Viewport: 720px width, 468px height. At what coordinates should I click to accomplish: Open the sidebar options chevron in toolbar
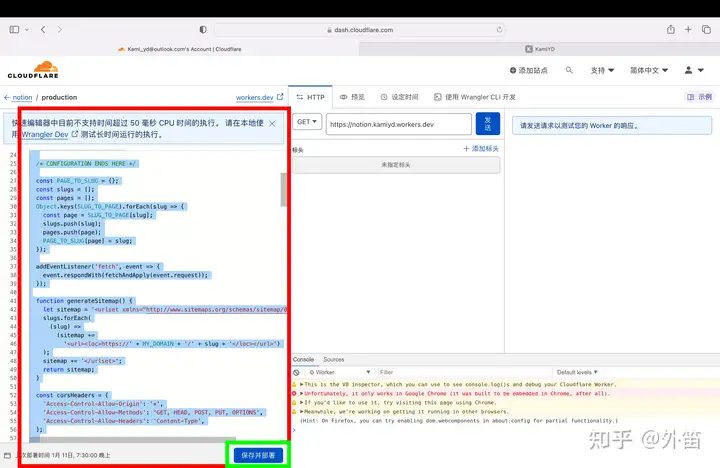[27, 30]
